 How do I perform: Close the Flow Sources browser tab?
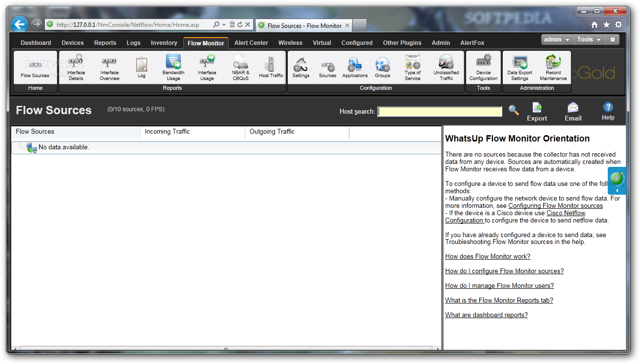tap(347, 25)
